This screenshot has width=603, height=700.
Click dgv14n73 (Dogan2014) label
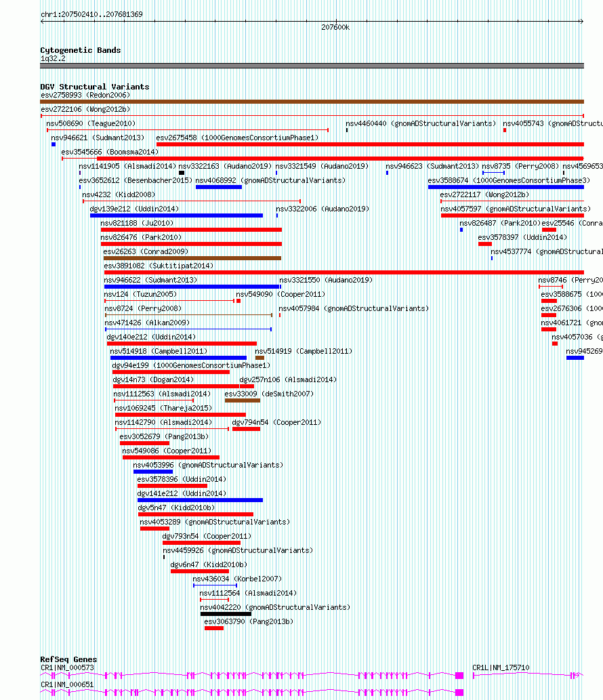point(153,381)
